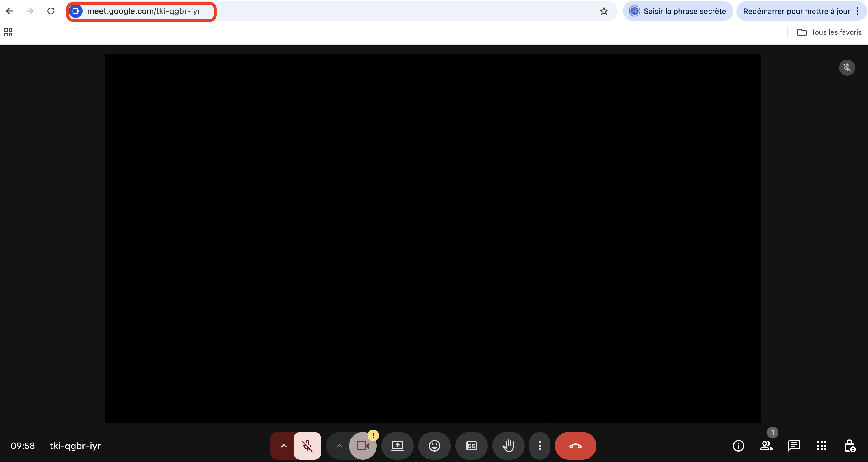Open more options three-dot menu
The width and height of the screenshot is (868, 462).
539,446
